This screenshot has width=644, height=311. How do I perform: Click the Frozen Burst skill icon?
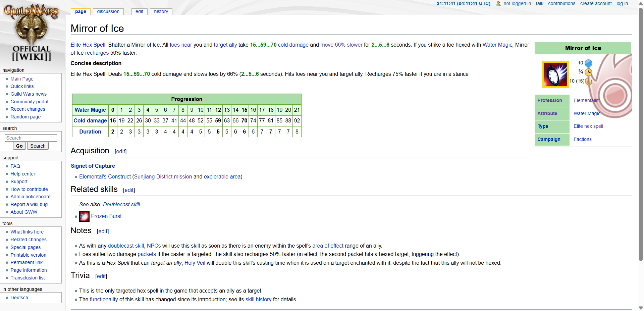pyautogui.click(x=84, y=217)
